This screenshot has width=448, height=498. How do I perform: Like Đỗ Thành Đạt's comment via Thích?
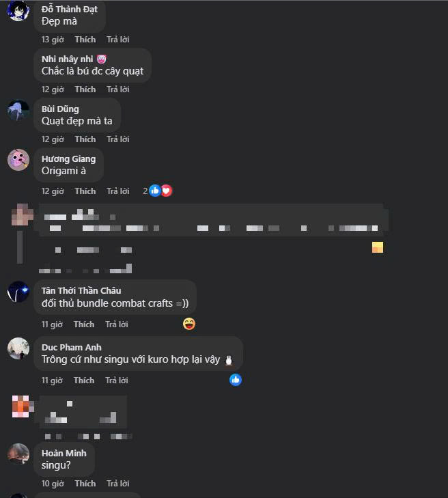tap(85, 40)
